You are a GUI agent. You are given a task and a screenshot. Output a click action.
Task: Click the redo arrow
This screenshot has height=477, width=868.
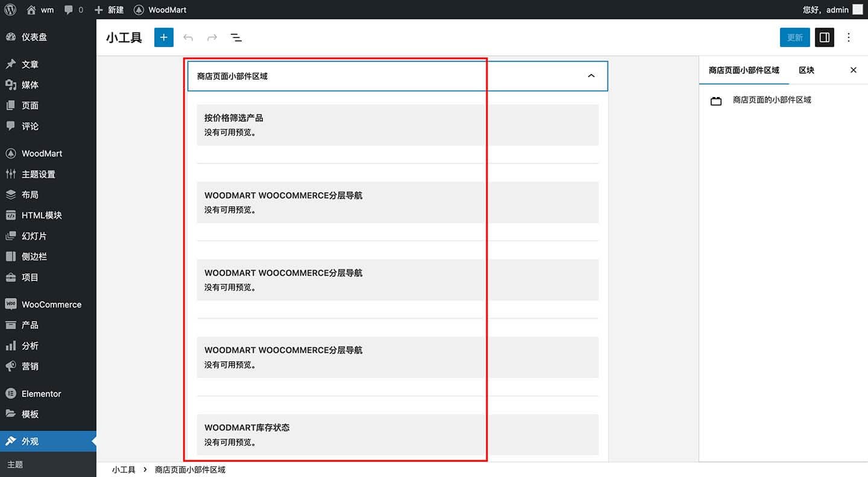pyautogui.click(x=212, y=37)
